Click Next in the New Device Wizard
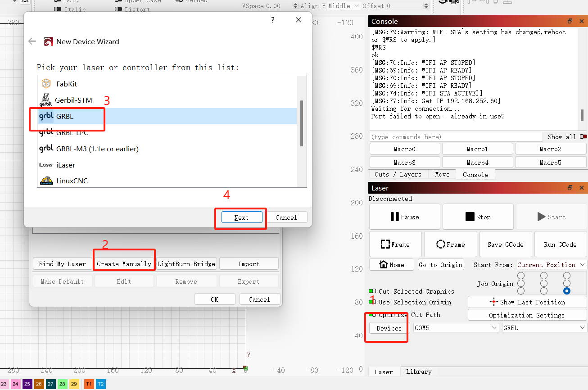 [x=241, y=217]
